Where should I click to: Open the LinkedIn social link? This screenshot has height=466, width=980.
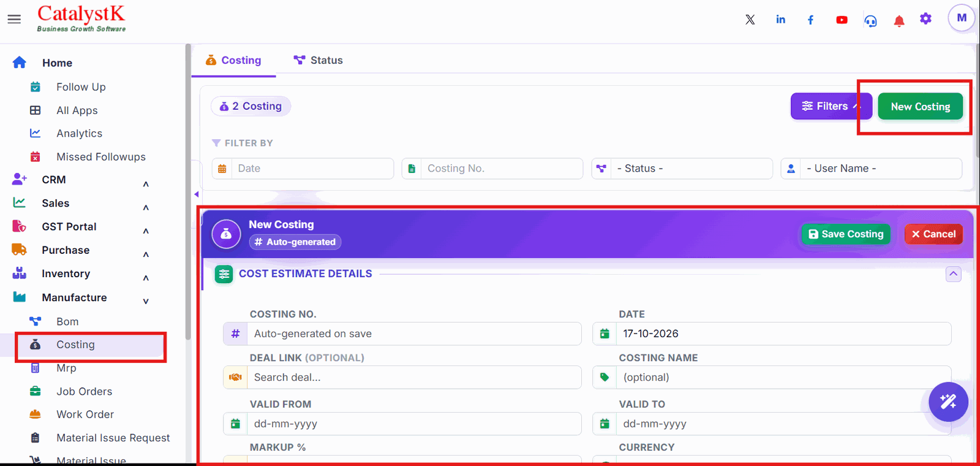pyautogui.click(x=780, y=20)
